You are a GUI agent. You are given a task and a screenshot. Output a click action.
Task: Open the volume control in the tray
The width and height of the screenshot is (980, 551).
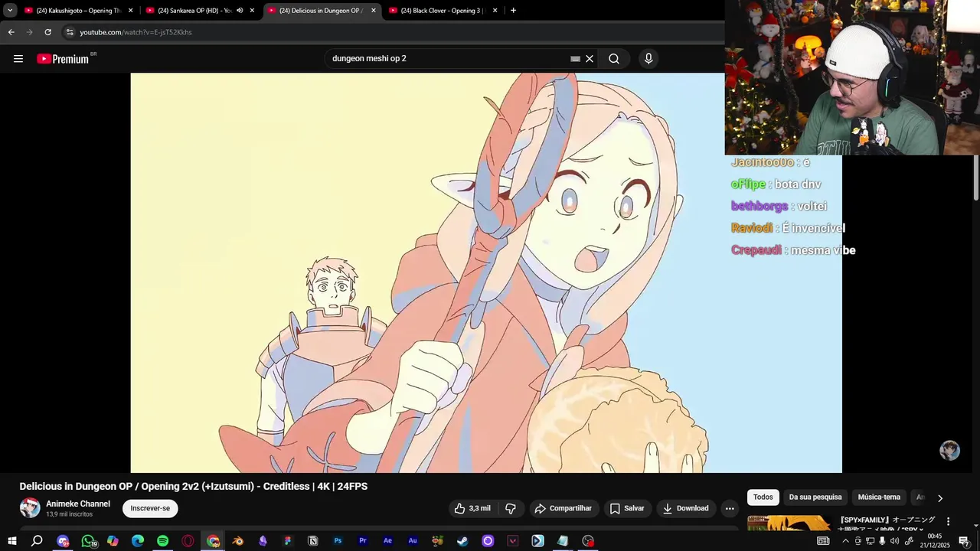point(894,541)
